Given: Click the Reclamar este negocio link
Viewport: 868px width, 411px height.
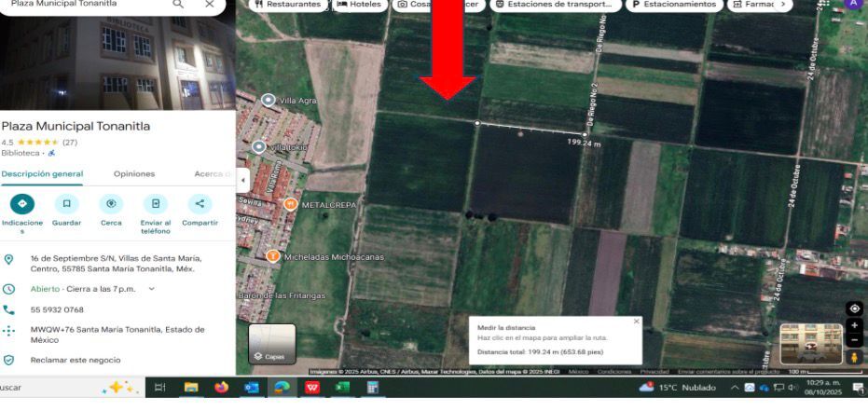Looking at the screenshot, I should tap(76, 360).
